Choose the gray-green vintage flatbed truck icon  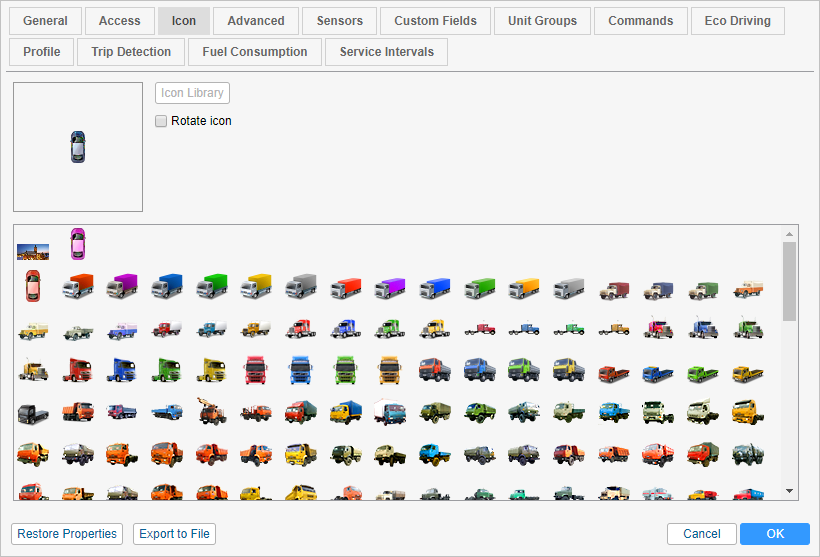(x=78, y=332)
